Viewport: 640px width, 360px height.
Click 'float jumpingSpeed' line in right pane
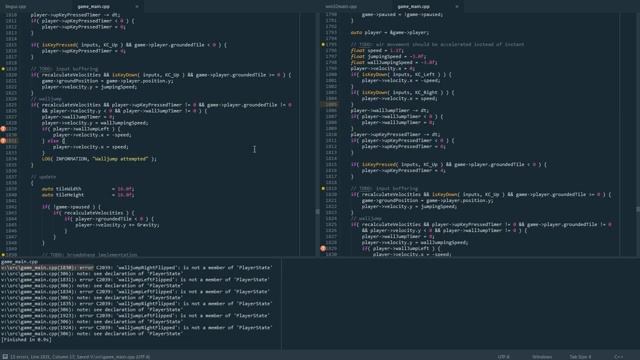click(388, 56)
